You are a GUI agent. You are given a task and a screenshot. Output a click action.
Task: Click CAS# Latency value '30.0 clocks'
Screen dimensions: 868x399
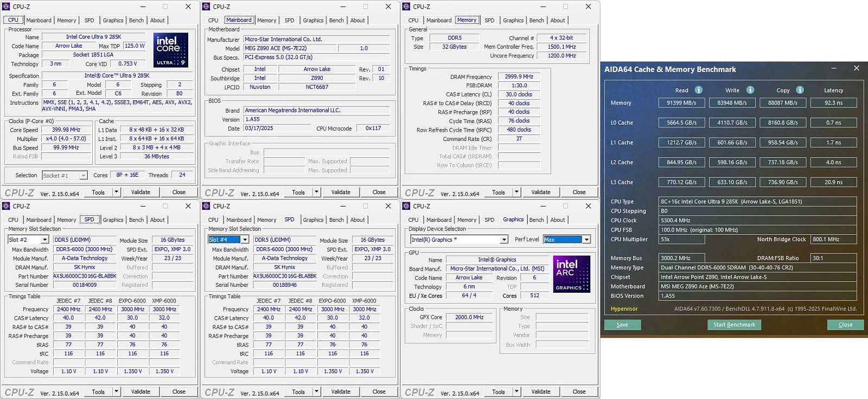[x=519, y=94]
